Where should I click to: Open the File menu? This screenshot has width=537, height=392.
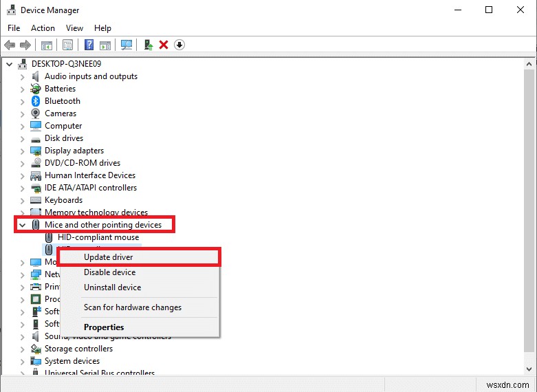pos(14,28)
